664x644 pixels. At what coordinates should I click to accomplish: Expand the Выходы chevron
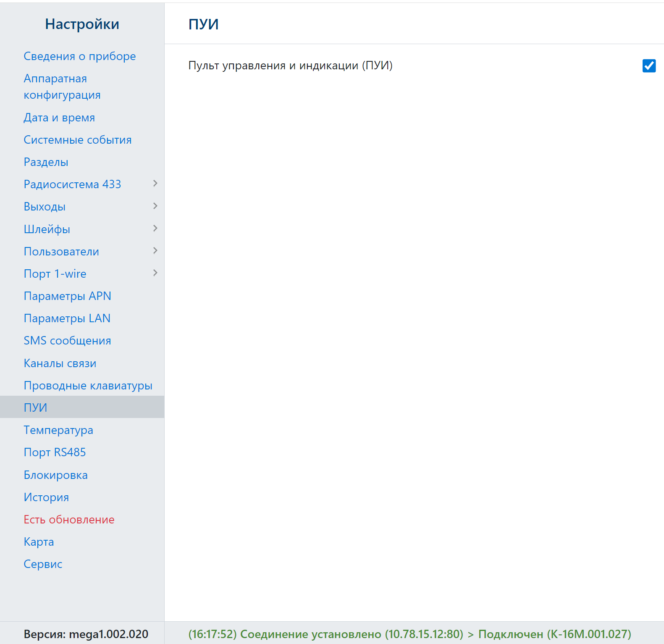click(155, 206)
